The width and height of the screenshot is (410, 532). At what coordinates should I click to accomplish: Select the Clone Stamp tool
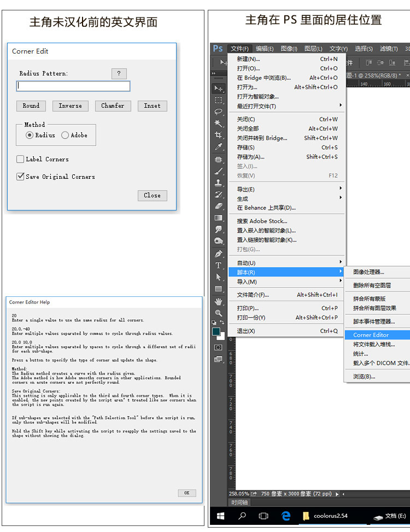pyautogui.click(x=219, y=183)
